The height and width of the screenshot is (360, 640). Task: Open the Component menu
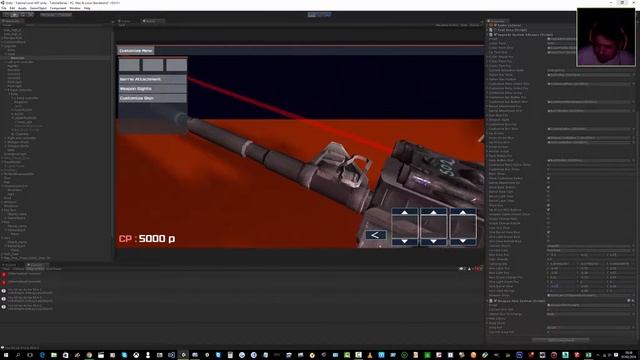tap(58, 8)
